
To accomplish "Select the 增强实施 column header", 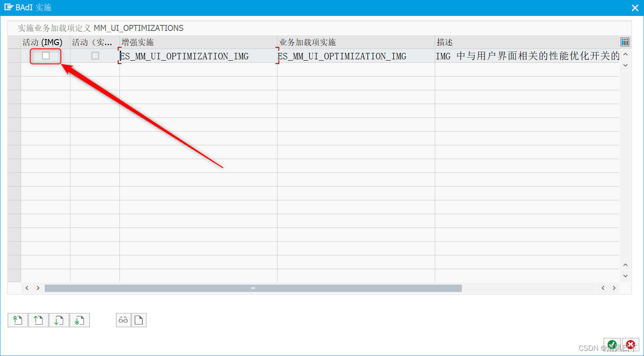I will click(136, 42).
